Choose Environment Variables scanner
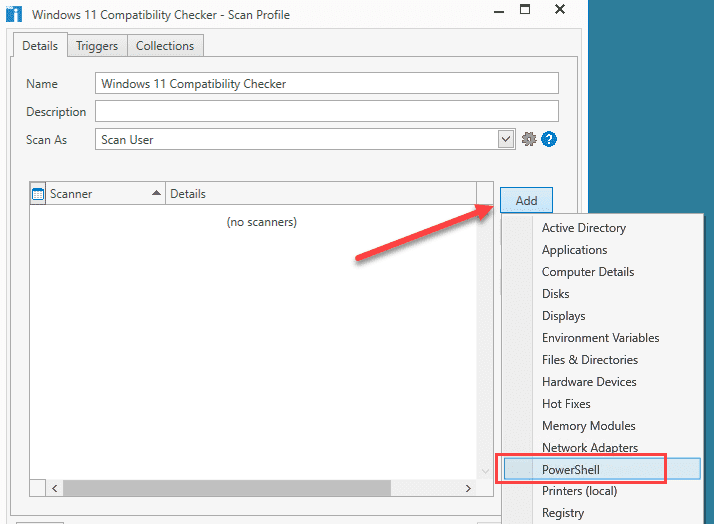Image resolution: width=714 pixels, height=524 pixels. (x=602, y=338)
